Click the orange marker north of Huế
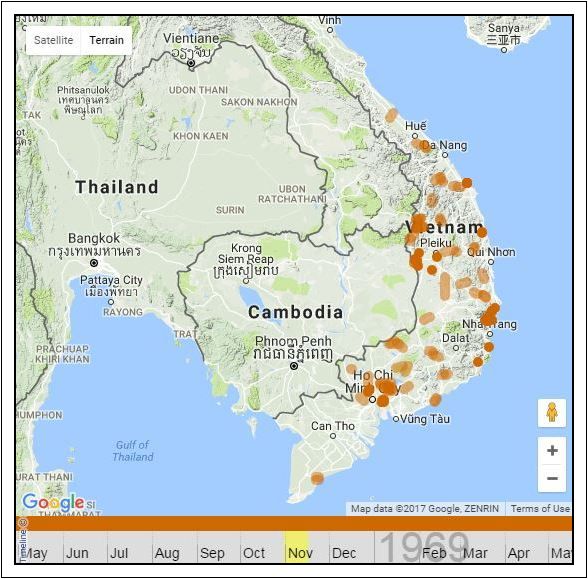The width and height of the screenshot is (588, 579). 391,115
